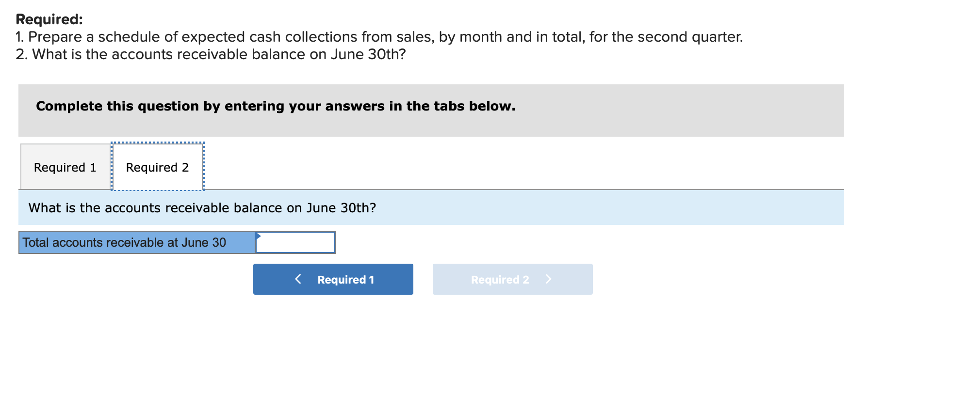Click inside the accounts receivable answer input box

[296, 242]
